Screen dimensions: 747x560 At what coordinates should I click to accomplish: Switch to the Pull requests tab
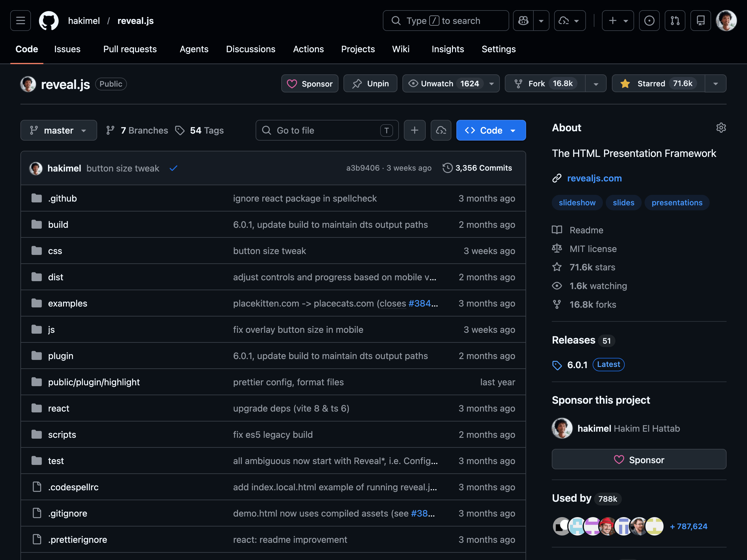point(130,49)
